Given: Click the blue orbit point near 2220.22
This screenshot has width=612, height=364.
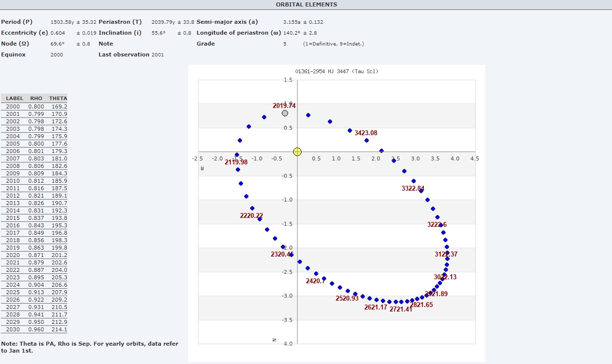Looking at the screenshot, I should (x=252, y=208).
